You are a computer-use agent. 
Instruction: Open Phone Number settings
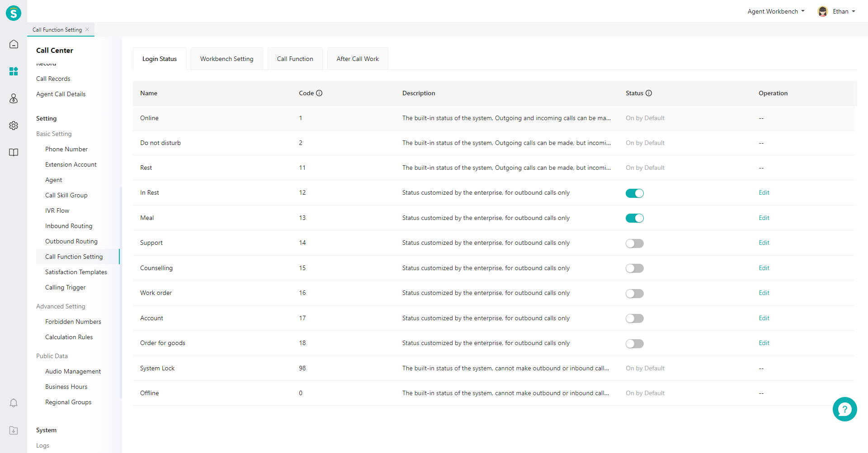[66, 149]
